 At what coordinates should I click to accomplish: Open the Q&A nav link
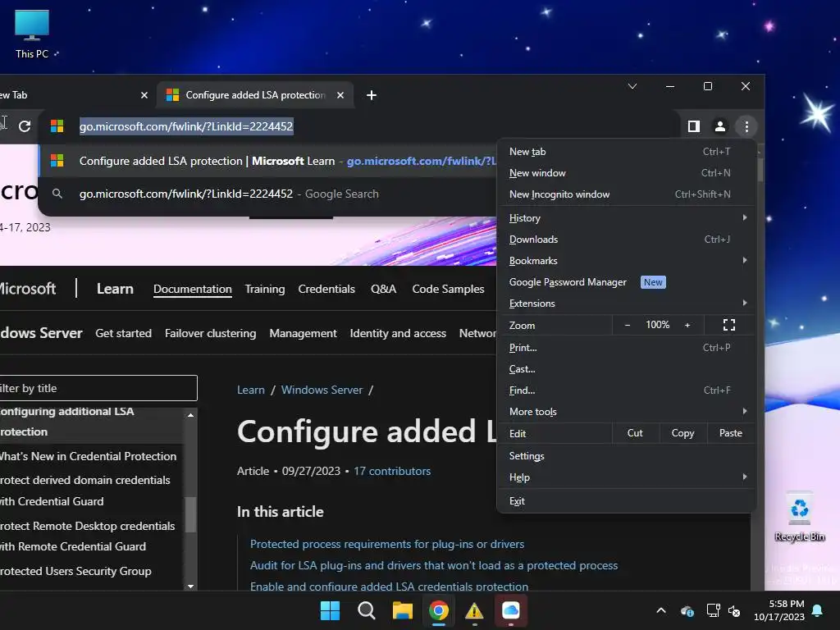click(383, 289)
